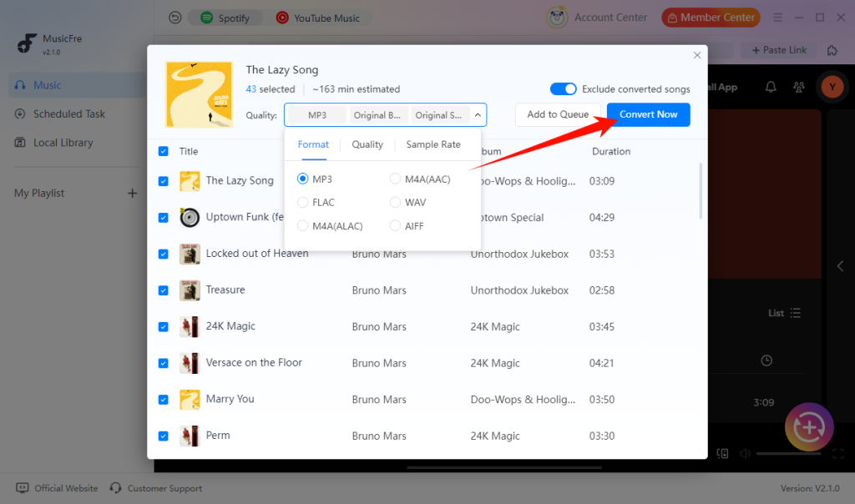Screen dimensions: 855x504
Task: Open the Official Website link
Action: 58,488
